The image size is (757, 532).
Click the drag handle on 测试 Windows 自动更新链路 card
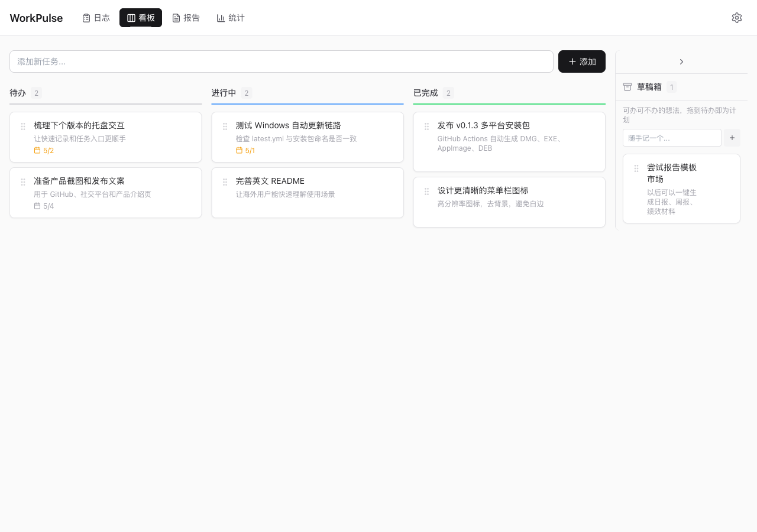click(x=225, y=126)
